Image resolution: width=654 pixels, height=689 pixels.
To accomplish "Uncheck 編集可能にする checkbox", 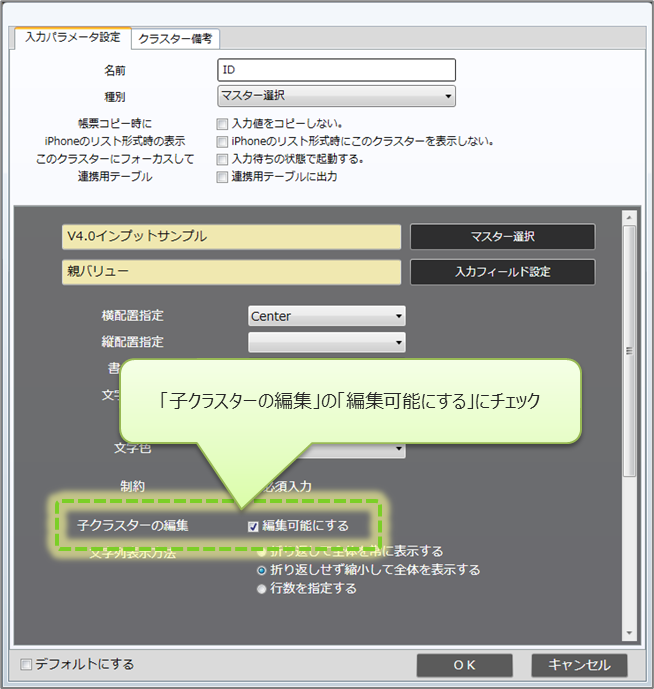I will (x=253, y=525).
